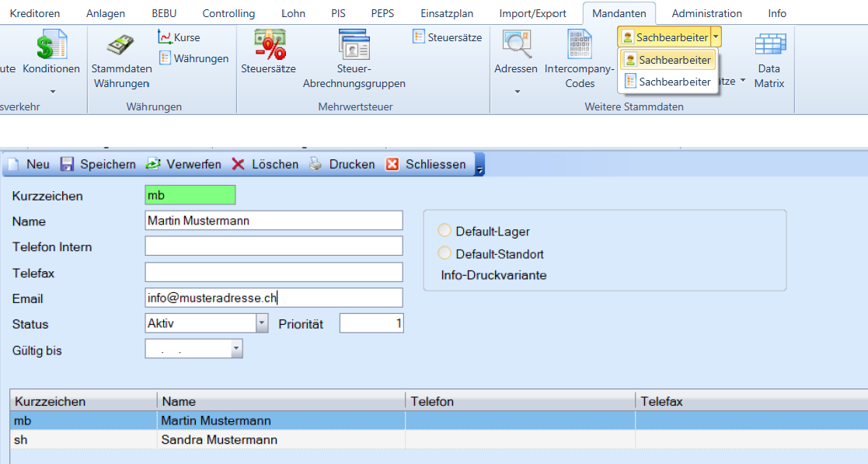
Task: Select Default-Standort radio button
Action: 444,253
